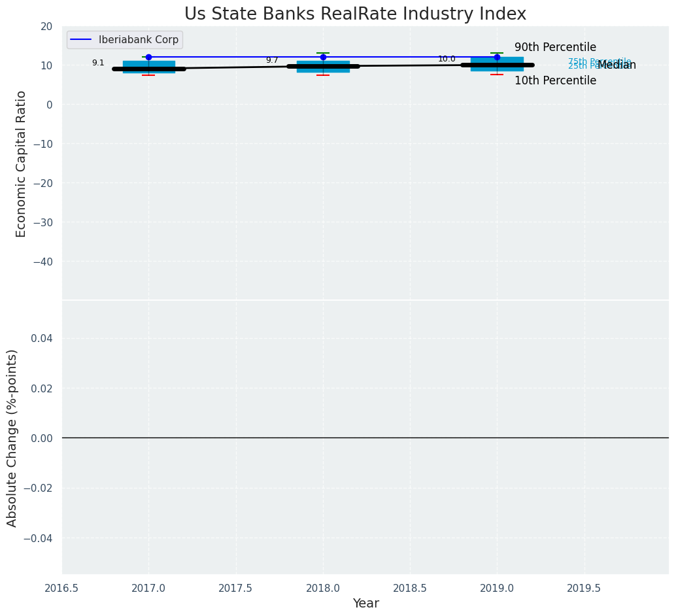The width and height of the screenshot is (676, 616).
Task: Click the 2018.5 x-axis tick label
Action: pyautogui.click(x=410, y=588)
